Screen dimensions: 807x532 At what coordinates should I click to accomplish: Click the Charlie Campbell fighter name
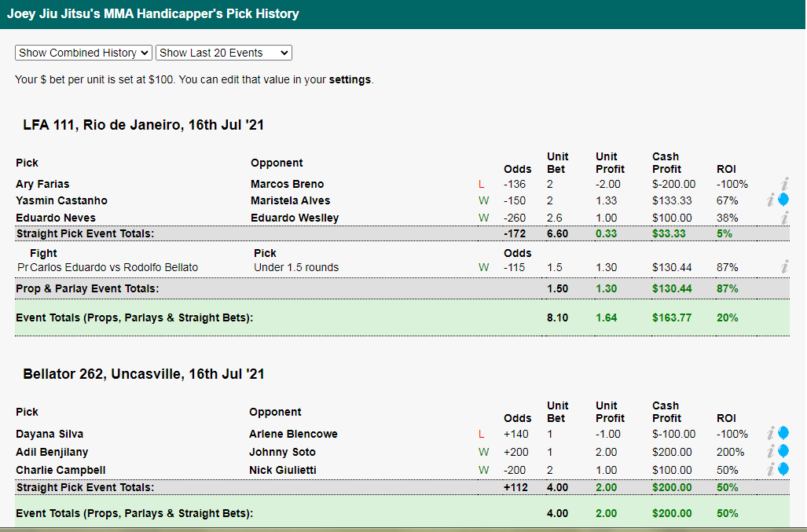(x=61, y=470)
